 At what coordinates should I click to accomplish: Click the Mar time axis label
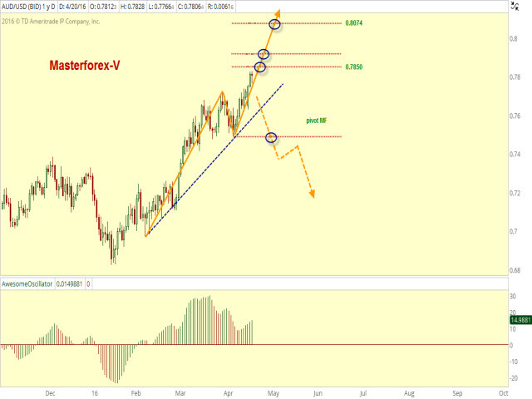point(180,393)
